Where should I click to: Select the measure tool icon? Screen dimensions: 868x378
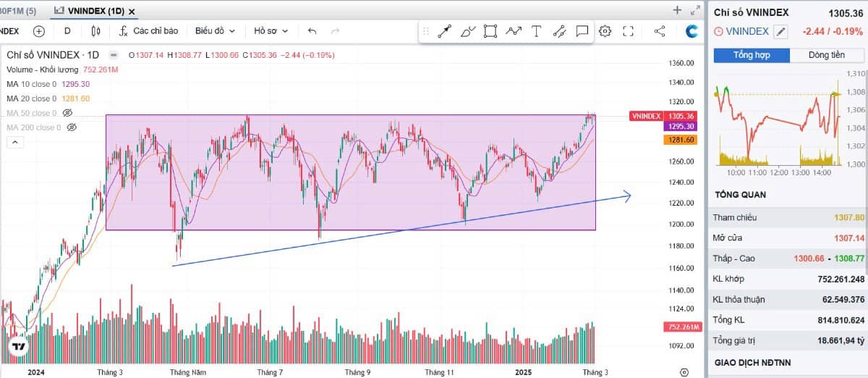point(559,31)
